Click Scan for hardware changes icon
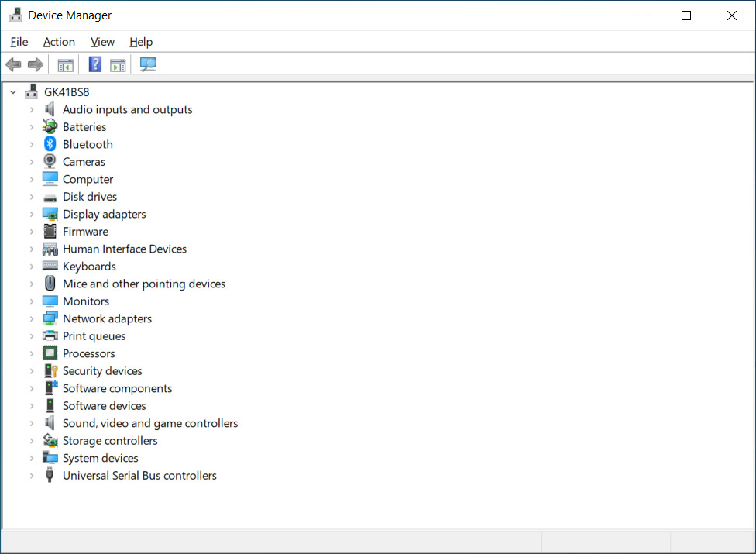The image size is (756, 554). click(147, 64)
